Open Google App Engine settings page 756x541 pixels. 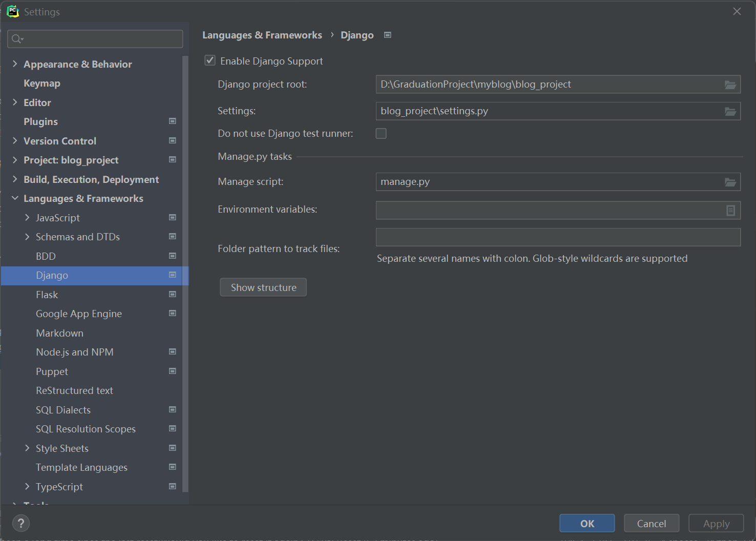79,314
